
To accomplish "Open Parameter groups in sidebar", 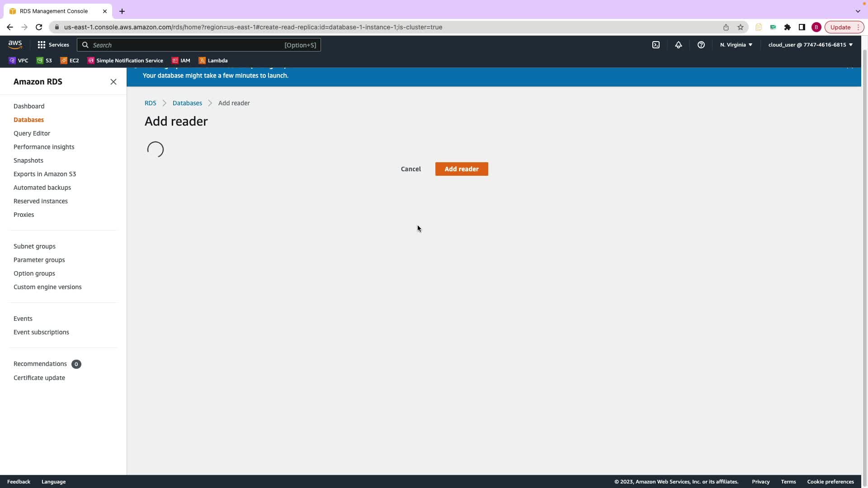I will (39, 260).
